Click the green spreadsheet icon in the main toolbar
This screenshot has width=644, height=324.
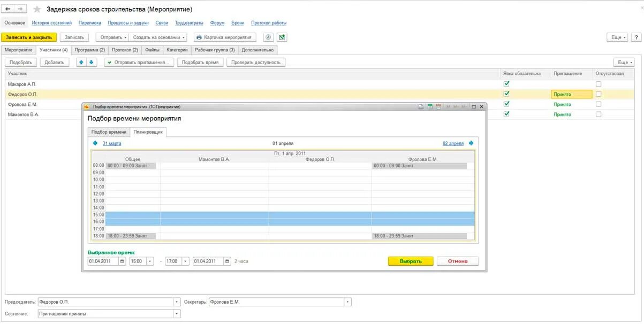click(282, 37)
